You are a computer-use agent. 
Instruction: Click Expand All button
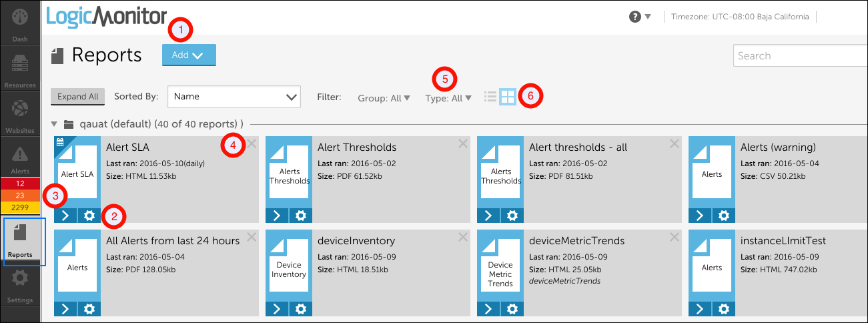pyautogui.click(x=77, y=97)
